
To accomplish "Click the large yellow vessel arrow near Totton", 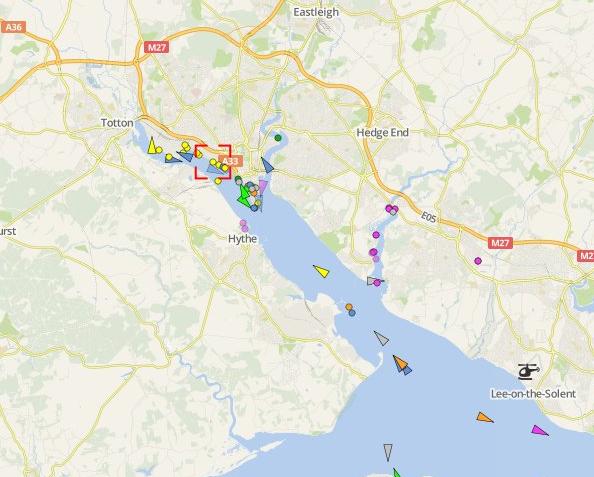I will coord(152,146).
